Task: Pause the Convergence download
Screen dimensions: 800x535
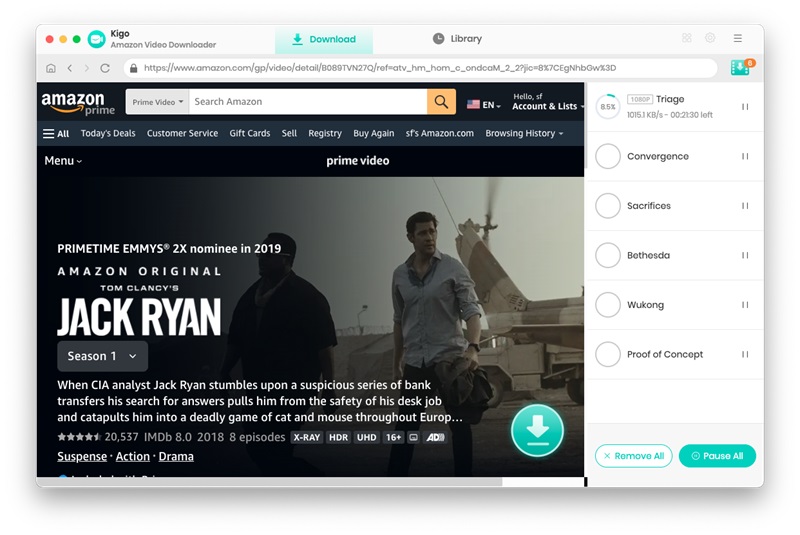Action: pyautogui.click(x=745, y=156)
